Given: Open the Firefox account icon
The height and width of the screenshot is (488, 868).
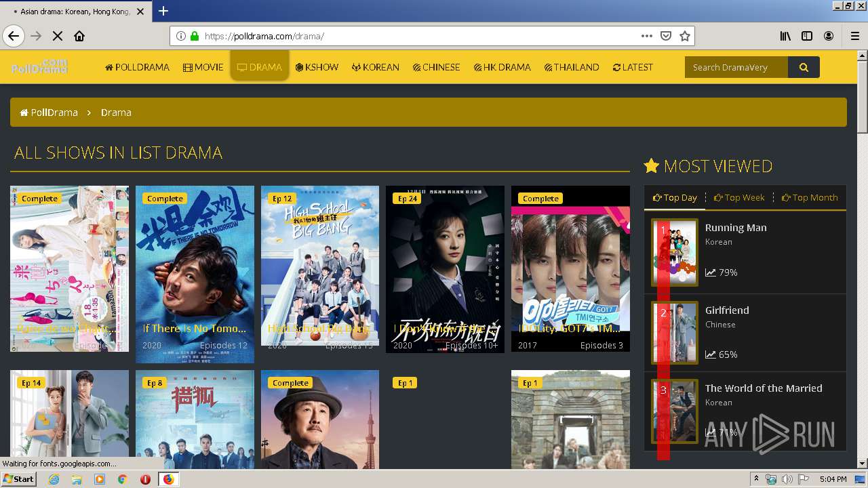Looking at the screenshot, I should 829,36.
